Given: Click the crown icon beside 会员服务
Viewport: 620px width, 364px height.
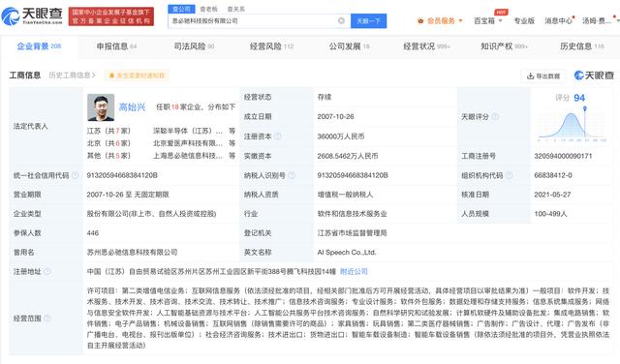Looking at the screenshot, I should 420,20.
